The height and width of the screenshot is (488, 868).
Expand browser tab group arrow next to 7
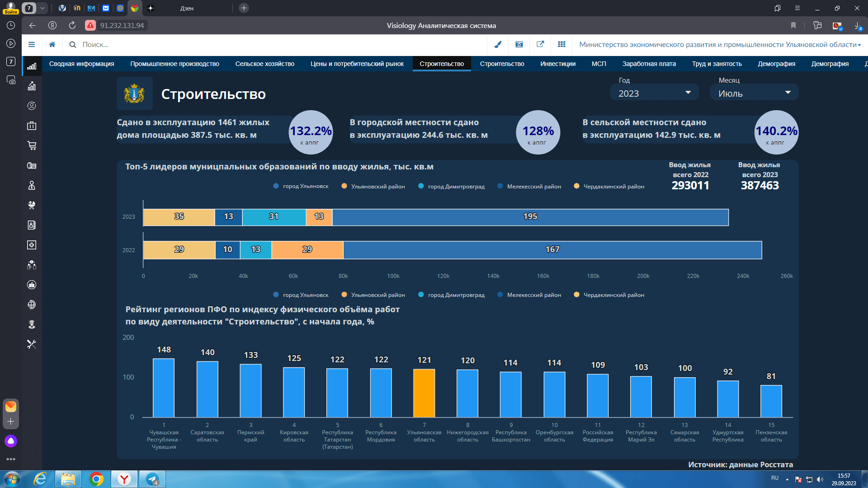click(42, 8)
